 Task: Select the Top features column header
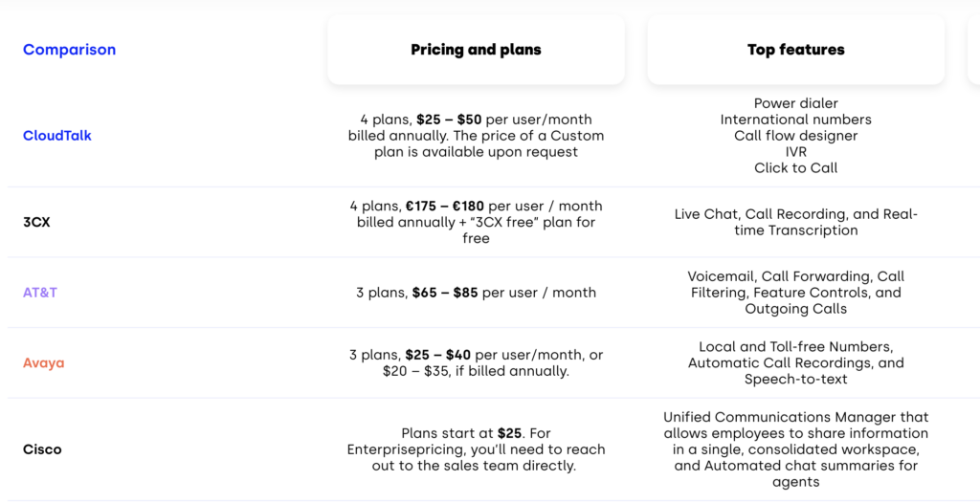click(x=795, y=50)
